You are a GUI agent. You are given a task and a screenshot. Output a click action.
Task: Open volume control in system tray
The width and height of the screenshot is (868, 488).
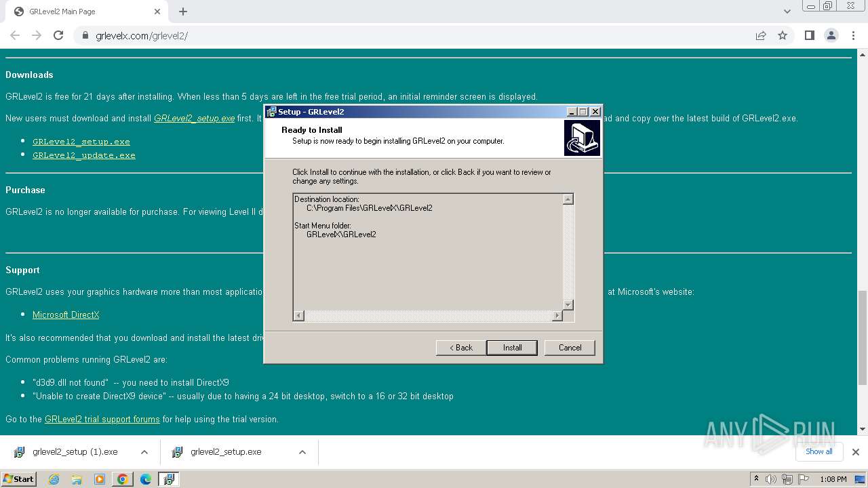[x=771, y=479]
